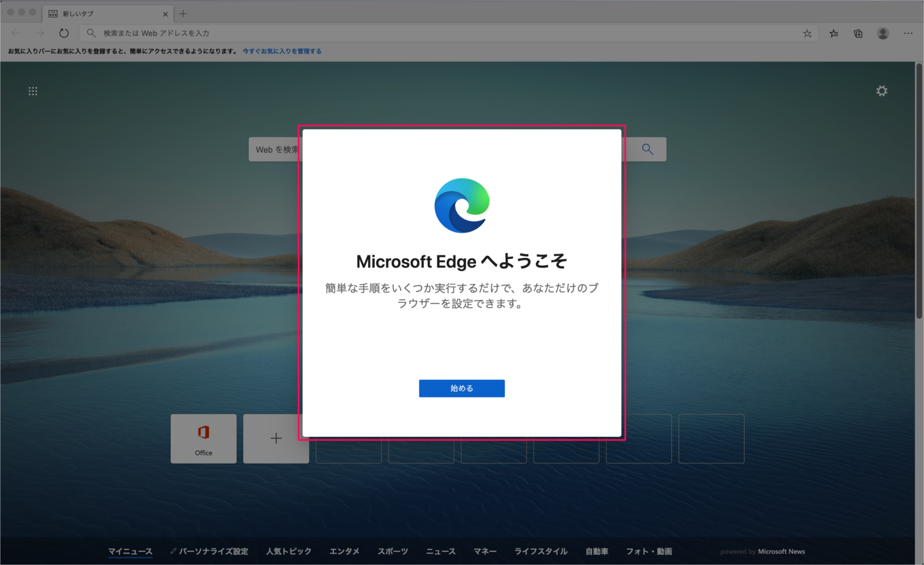This screenshot has width=924, height=565.
Task: Open the browser profile avatar
Action: (882, 33)
